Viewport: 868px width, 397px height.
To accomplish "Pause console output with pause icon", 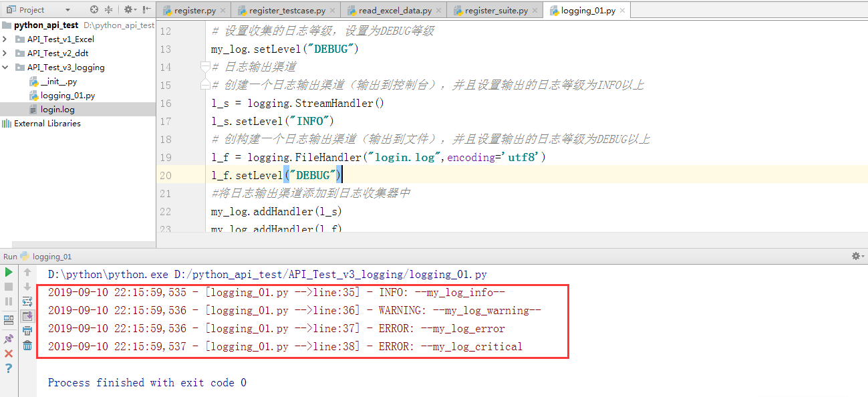I will (x=7, y=300).
